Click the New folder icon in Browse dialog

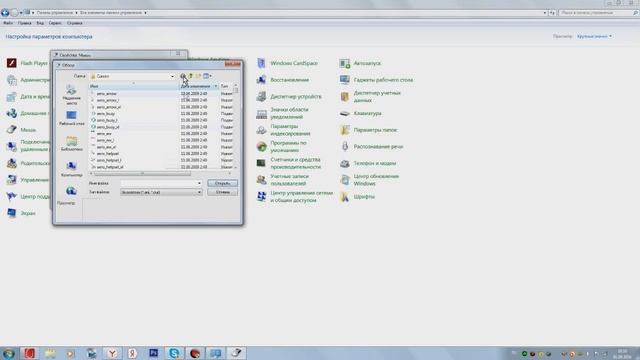click(x=198, y=76)
